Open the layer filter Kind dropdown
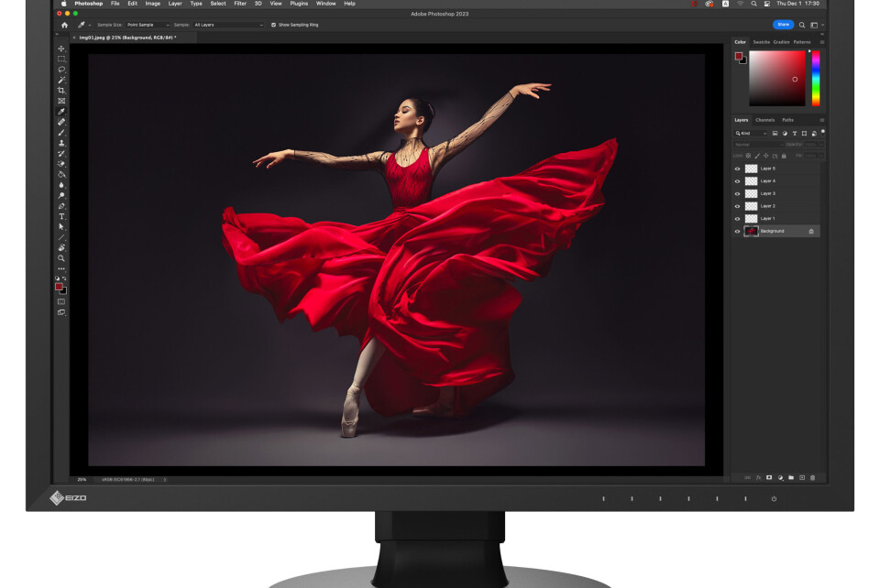This screenshot has width=880, height=588. pos(750,133)
